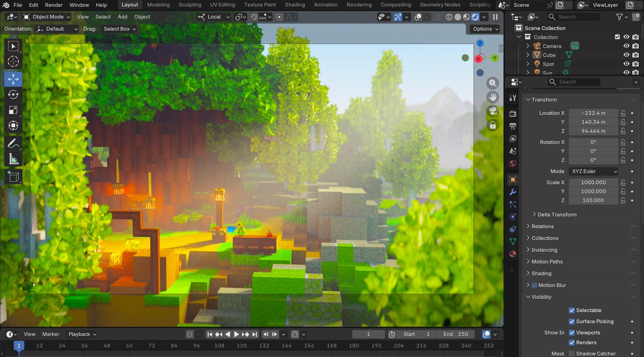Toggle the Motion Blur checkbox
Image resolution: width=644 pixels, height=357 pixels.
535,285
